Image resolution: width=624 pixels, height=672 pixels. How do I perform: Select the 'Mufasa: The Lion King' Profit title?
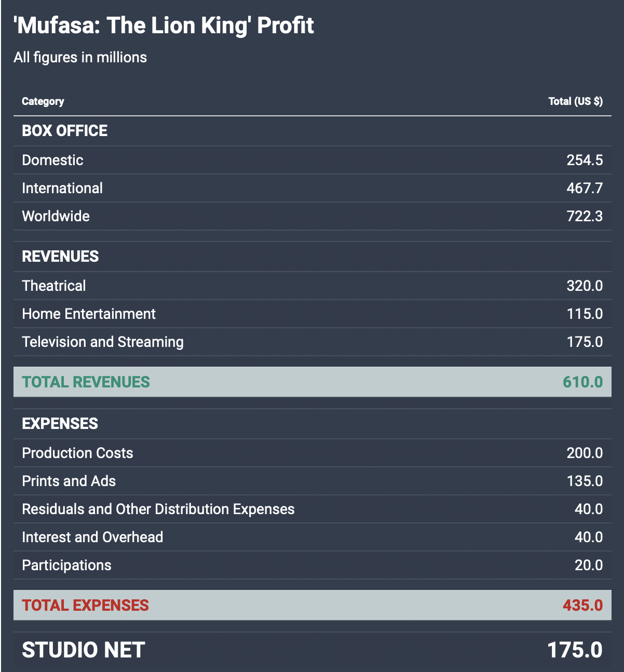pyautogui.click(x=164, y=25)
